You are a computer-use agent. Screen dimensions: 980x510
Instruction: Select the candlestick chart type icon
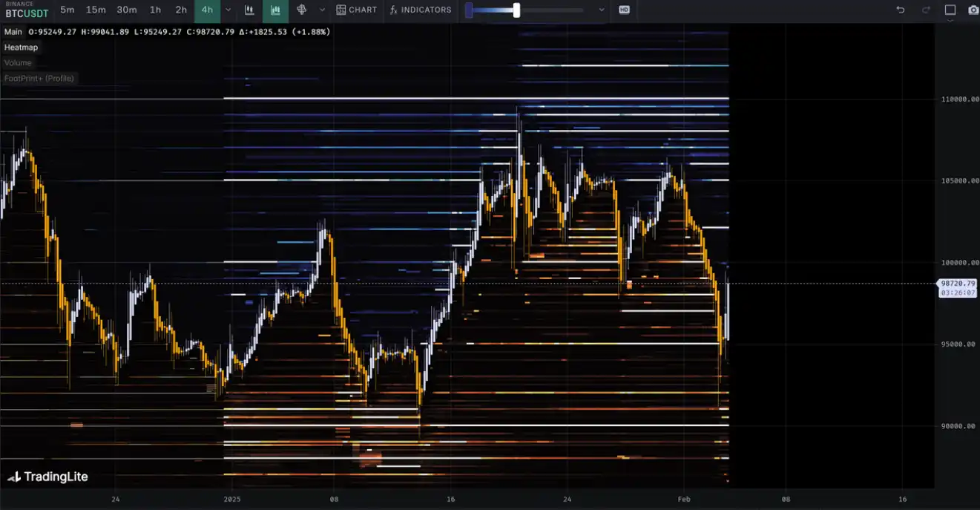pos(249,10)
